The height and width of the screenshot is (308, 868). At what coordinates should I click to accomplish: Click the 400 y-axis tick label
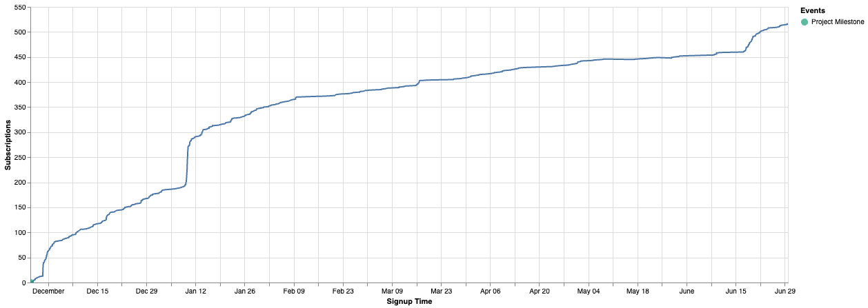click(x=21, y=82)
